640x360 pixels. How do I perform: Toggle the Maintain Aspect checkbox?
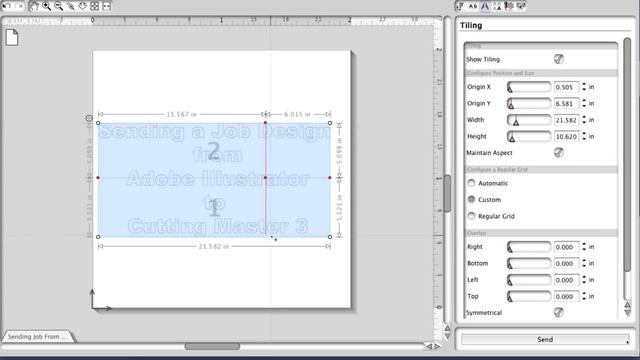click(x=559, y=152)
